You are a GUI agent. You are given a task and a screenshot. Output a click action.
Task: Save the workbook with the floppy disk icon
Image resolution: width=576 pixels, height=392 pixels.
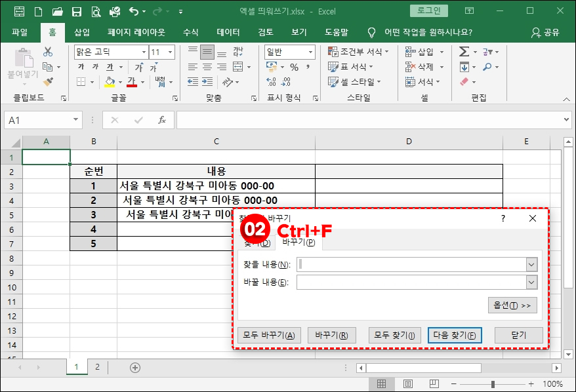click(76, 12)
